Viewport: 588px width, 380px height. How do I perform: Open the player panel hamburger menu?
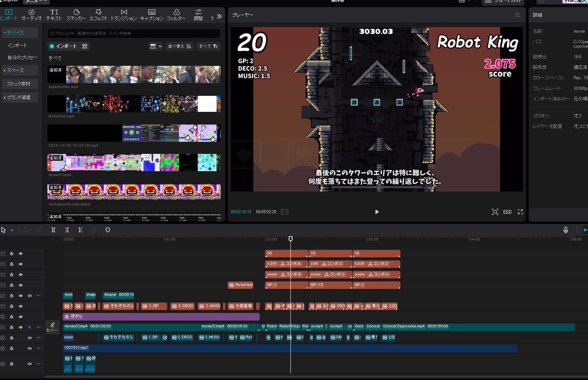tap(517, 15)
